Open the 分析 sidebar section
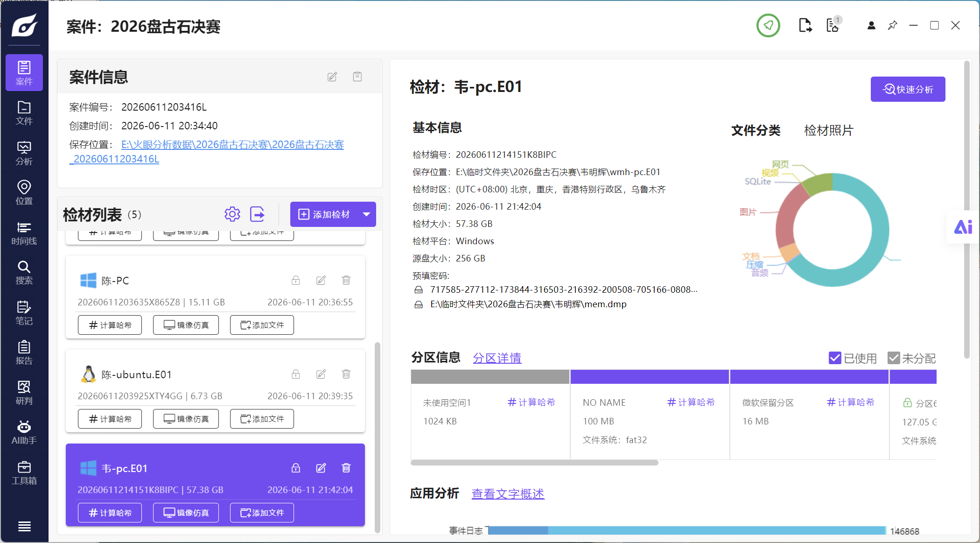The width and height of the screenshot is (980, 543). pyautogui.click(x=24, y=153)
